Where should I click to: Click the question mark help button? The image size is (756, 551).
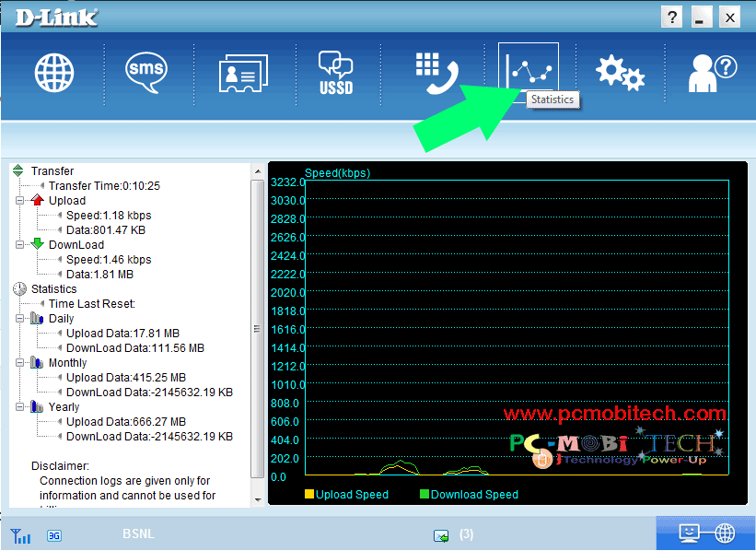coord(671,18)
